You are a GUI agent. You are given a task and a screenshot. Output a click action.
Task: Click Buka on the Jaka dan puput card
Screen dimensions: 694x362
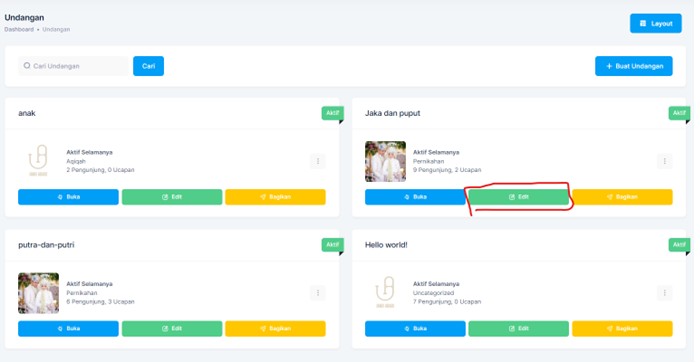tap(415, 197)
